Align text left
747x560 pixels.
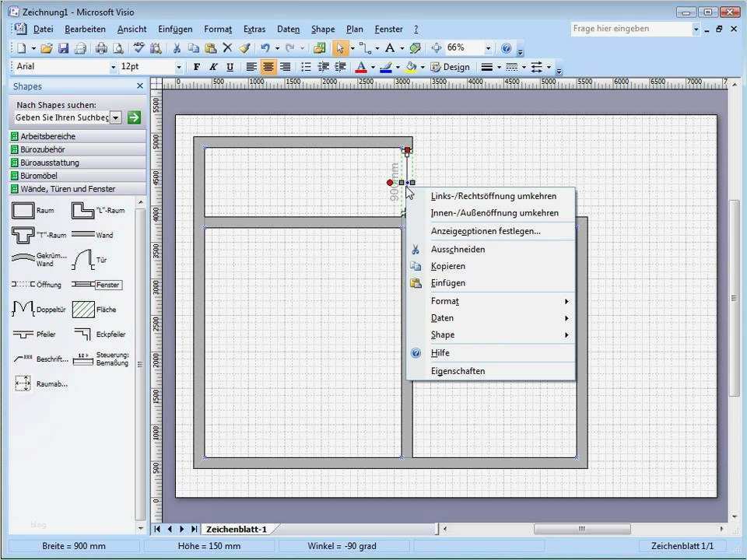point(251,67)
